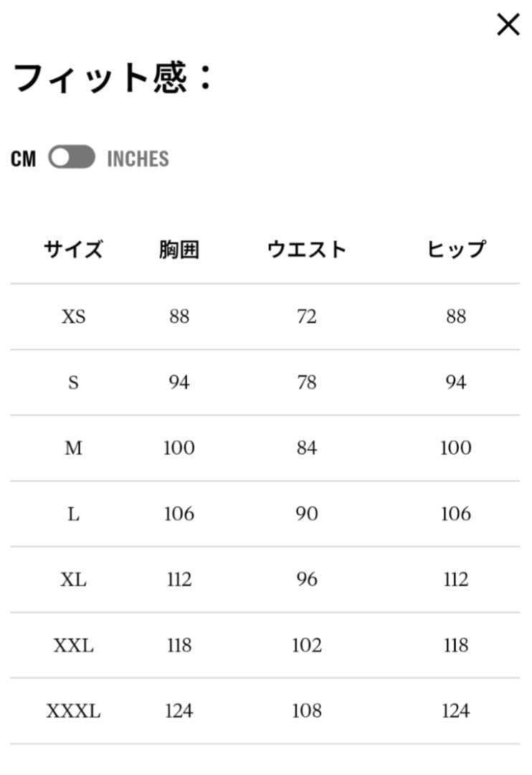Select the サイズ column header
Viewport: 532px width, 775px height.
click(72, 249)
